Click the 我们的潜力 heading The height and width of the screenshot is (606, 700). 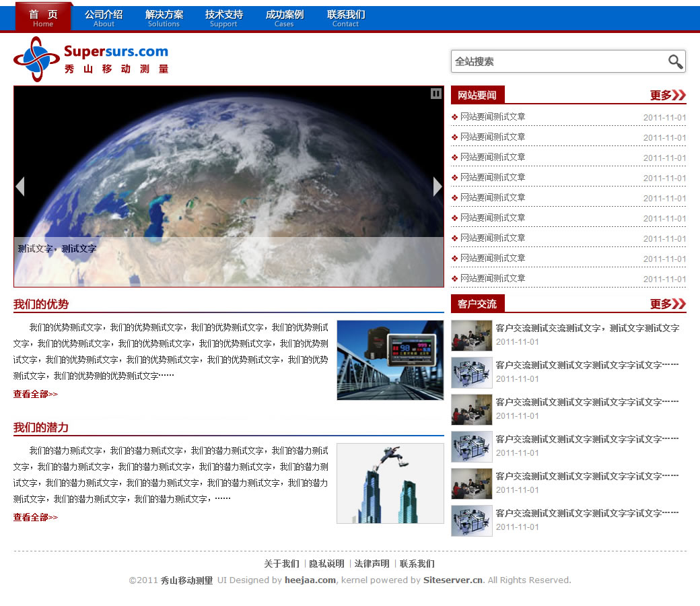41,428
